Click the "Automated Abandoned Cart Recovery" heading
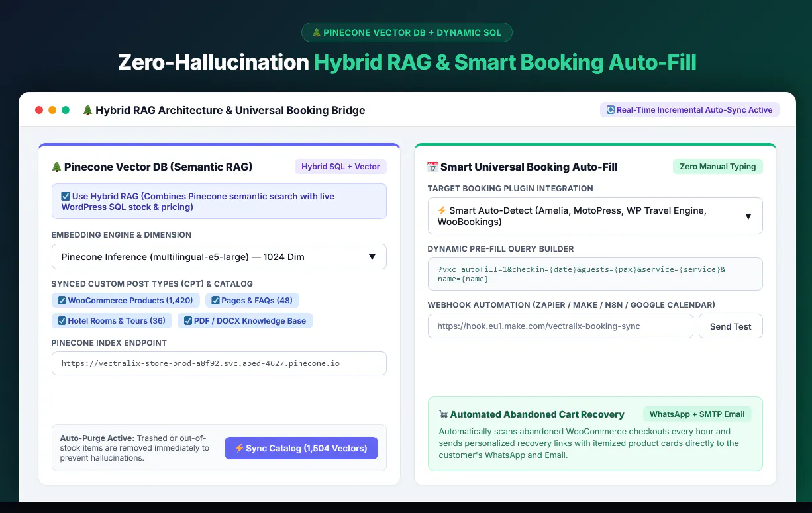 (537, 414)
